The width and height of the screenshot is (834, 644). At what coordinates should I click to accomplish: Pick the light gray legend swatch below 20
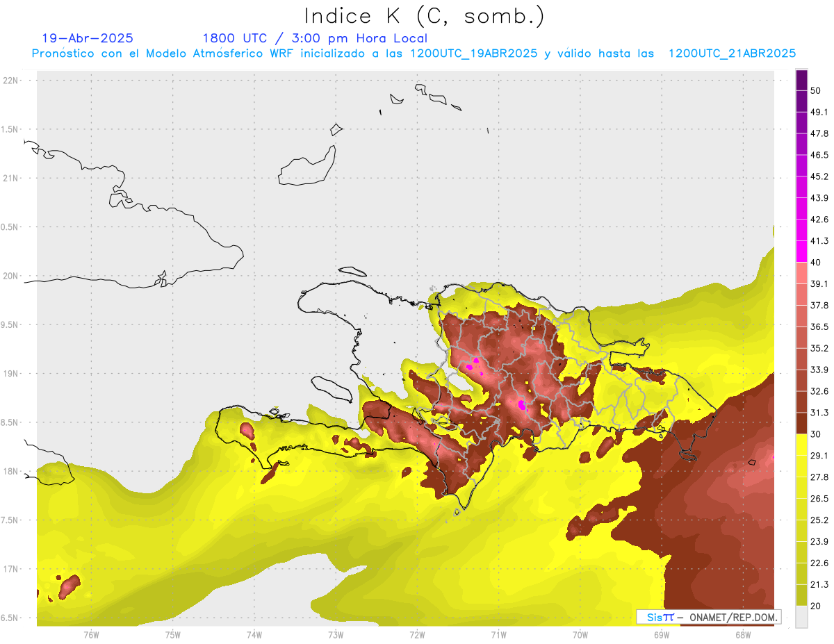pyautogui.click(x=802, y=617)
